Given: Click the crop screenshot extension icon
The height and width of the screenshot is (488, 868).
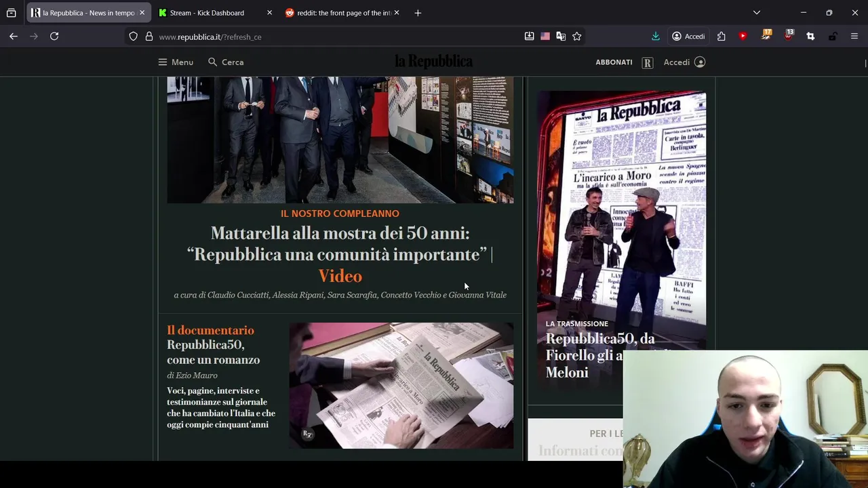Looking at the screenshot, I should pos(810,37).
